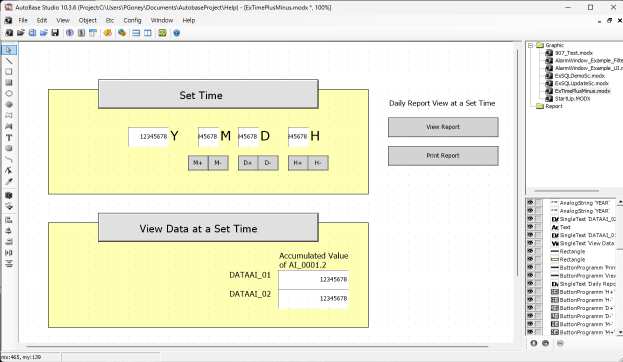The height and width of the screenshot is (362, 623).
Task: Select the Report folder in tree
Action: pos(553,106)
